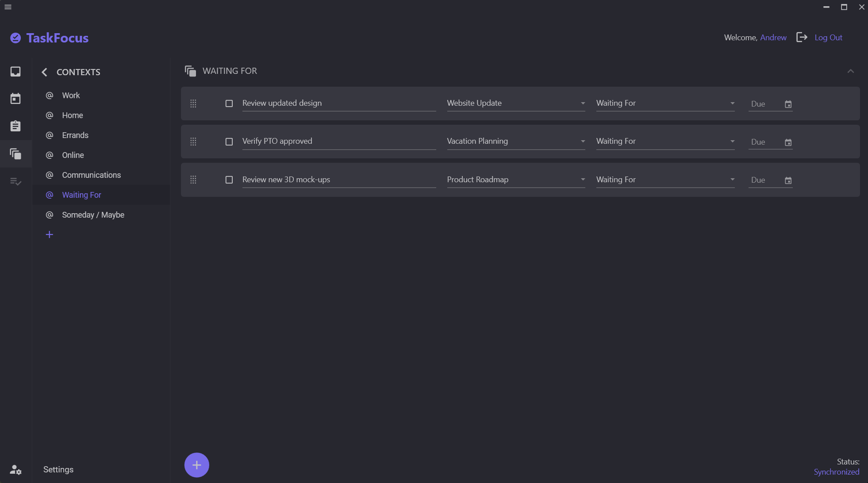This screenshot has width=868, height=483.
Task: Open the Website Update project dropdown
Action: (515, 103)
